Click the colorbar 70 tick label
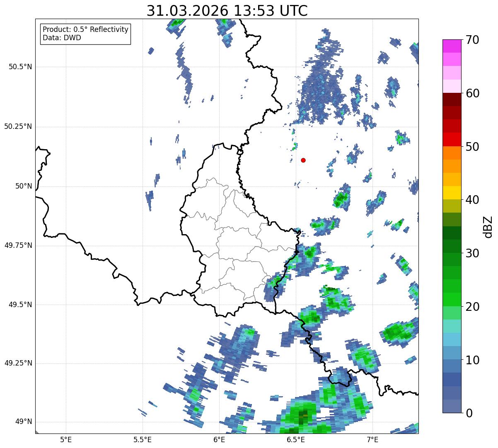This screenshot has width=498, height=448. (x=472, y=40)
